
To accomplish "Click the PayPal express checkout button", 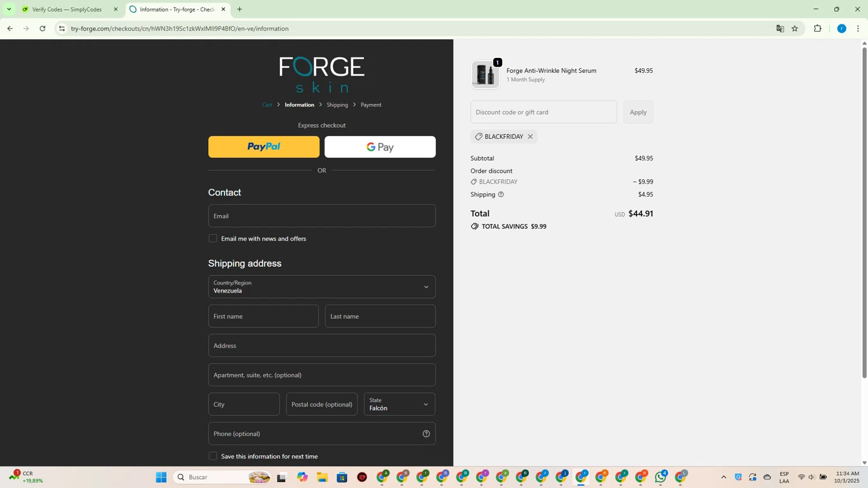I will [264, 147].
